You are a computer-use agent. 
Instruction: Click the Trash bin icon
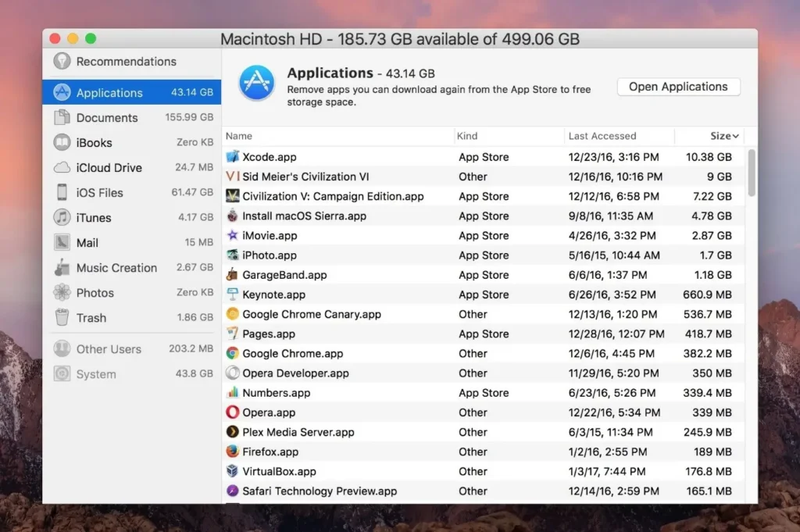click(x=62, y=317)
